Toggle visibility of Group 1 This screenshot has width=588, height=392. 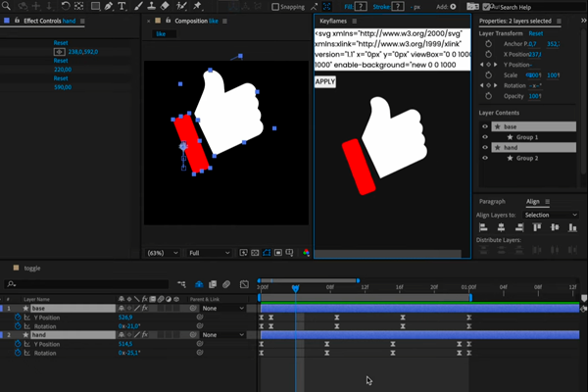pos(483,137)
